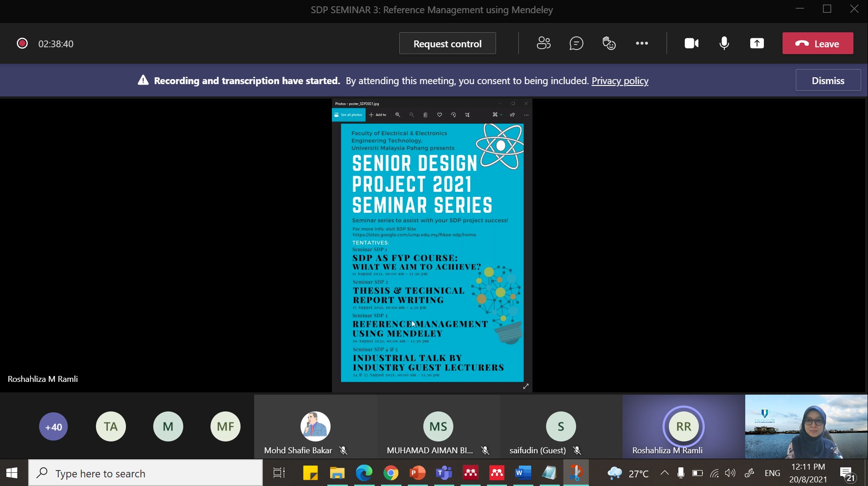
Task: Show the +40 more participants
Action: point(54,426)
